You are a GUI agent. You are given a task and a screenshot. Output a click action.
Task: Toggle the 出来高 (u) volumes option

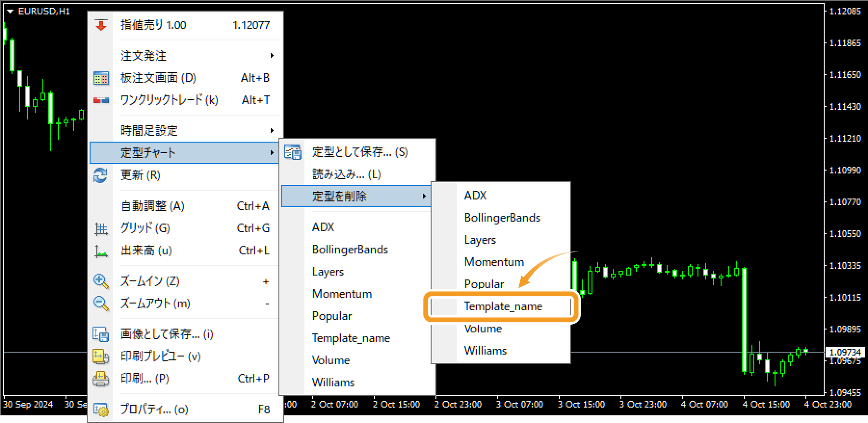coord(146,251)
